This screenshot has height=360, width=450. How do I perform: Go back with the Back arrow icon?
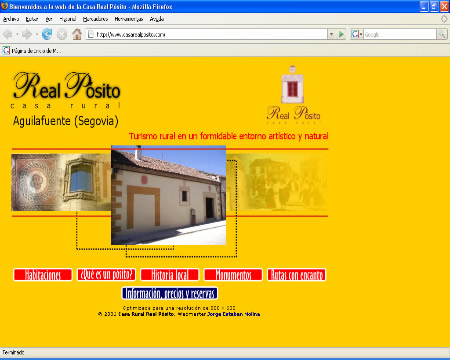(x=7, y=34)
